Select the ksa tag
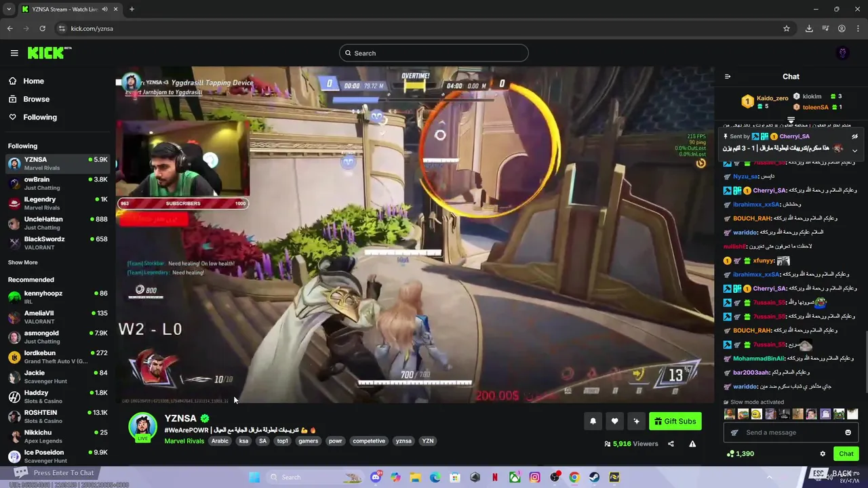 tap(243, 441)
